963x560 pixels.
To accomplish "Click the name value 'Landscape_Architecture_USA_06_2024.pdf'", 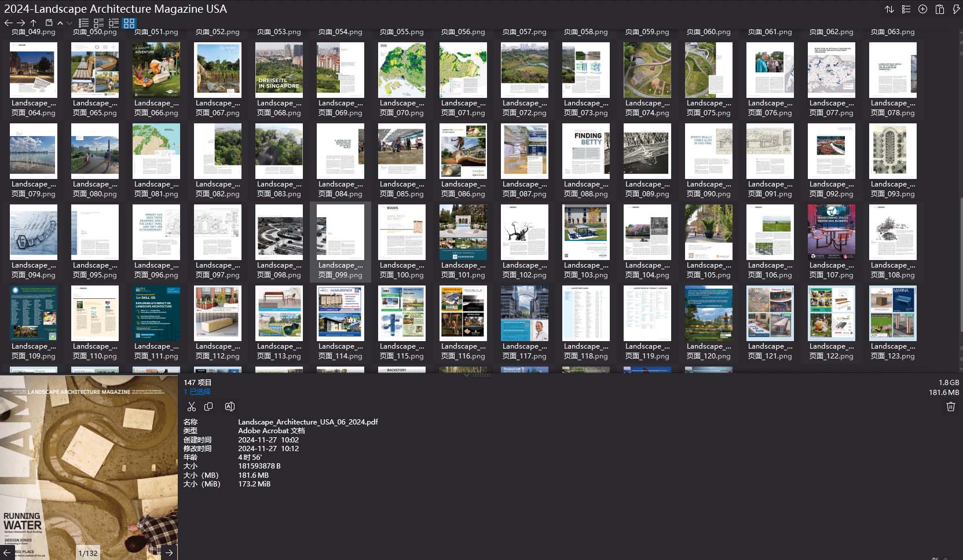I will (x=308, y=422).
